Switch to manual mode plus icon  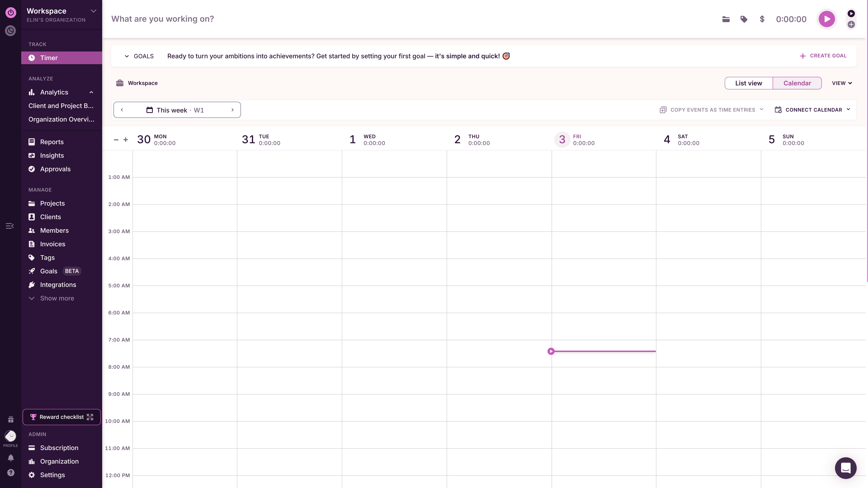point(851,25)
